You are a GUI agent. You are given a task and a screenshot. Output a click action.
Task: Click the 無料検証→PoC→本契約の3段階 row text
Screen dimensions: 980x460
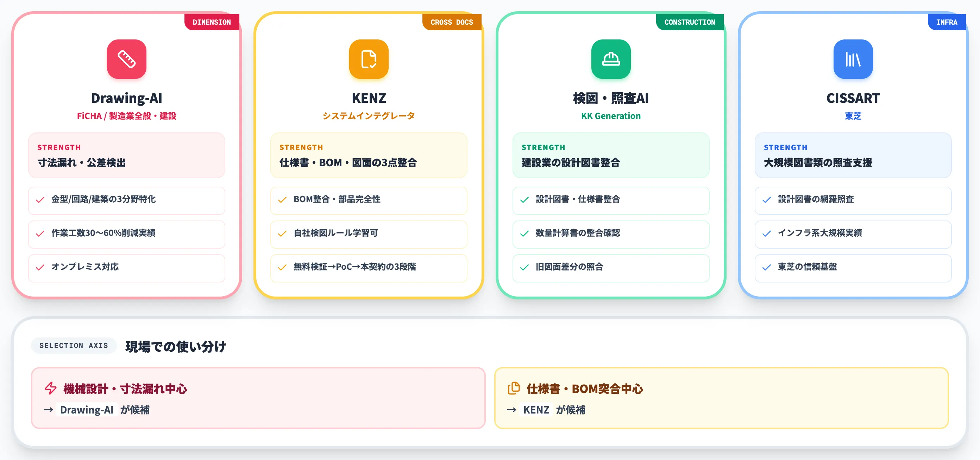(354, 267)
